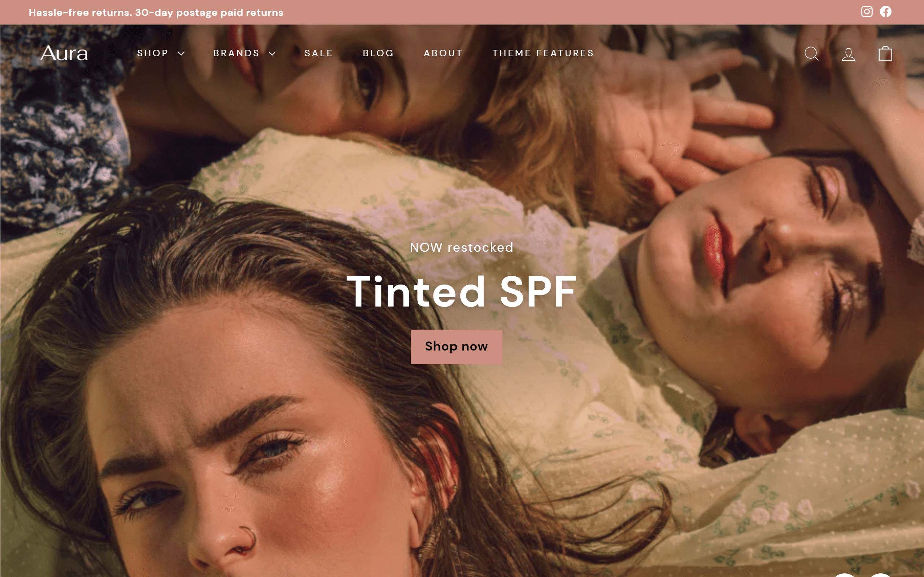Open the Instagram profile icon
924x577 pixels.
tap(867, 12)
